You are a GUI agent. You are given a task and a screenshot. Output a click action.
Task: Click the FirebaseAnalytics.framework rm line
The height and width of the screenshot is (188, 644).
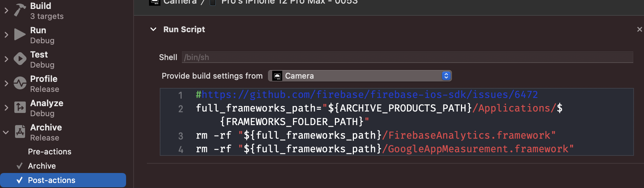point(376,135)
